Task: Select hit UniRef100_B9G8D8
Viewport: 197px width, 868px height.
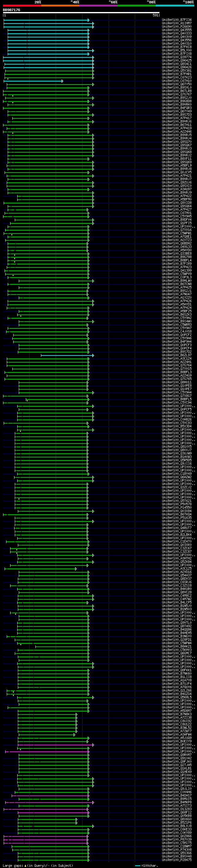Action: click(x=177, y=101)
